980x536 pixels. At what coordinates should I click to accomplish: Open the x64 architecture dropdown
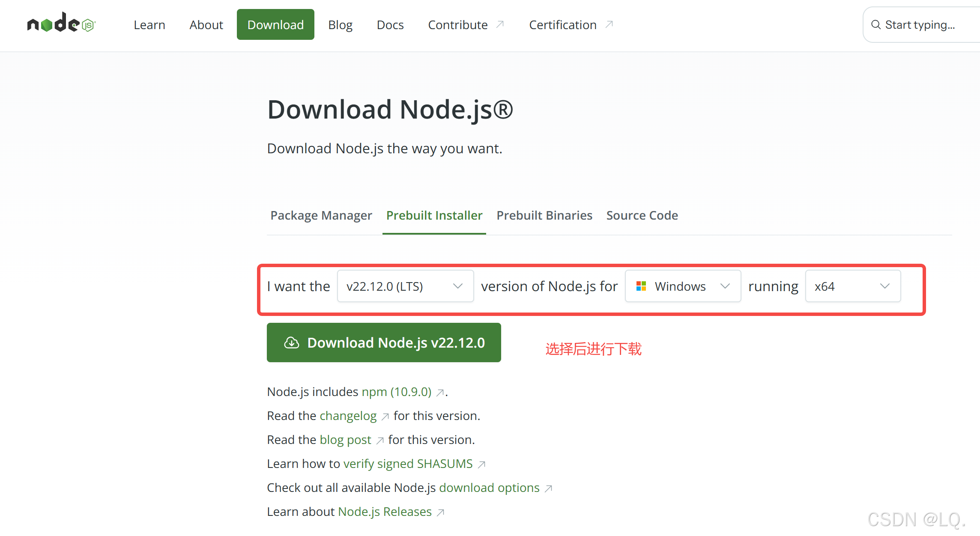click(x=853, y=286)
